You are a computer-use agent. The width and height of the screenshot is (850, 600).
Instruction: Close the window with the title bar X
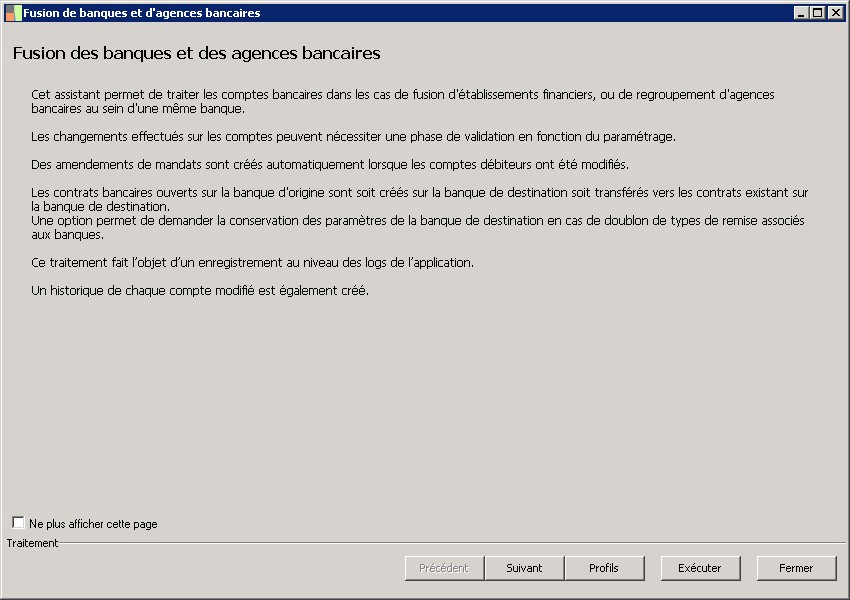tap(834, 13)
